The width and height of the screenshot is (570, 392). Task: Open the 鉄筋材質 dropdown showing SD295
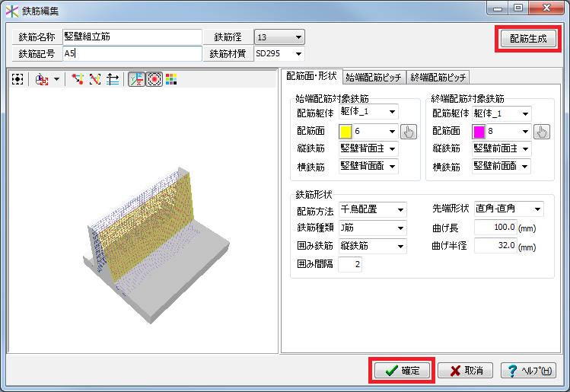pos(279,53)
